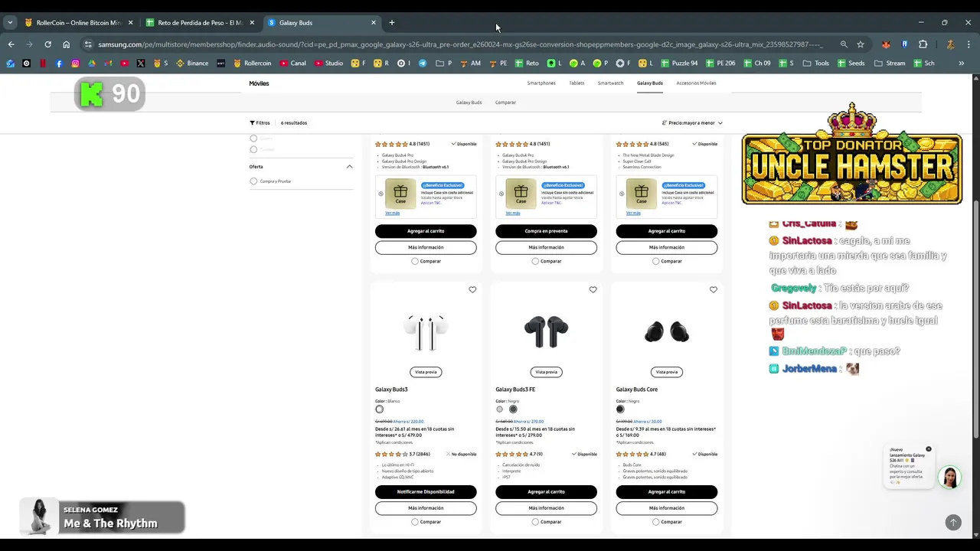Click Notificarme Disponibilidad for Galaxy Buds3
The width and height of the screenshot is (980, 551).
coord(426,491)
